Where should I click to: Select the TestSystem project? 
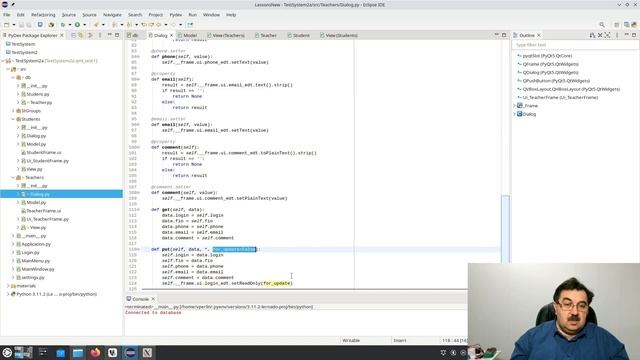click(x=23, y=44)
